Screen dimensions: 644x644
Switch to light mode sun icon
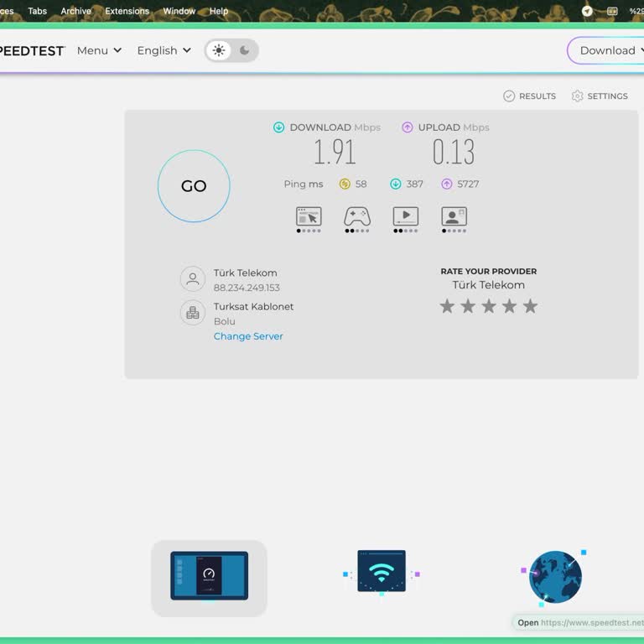(x=219, y=50)
